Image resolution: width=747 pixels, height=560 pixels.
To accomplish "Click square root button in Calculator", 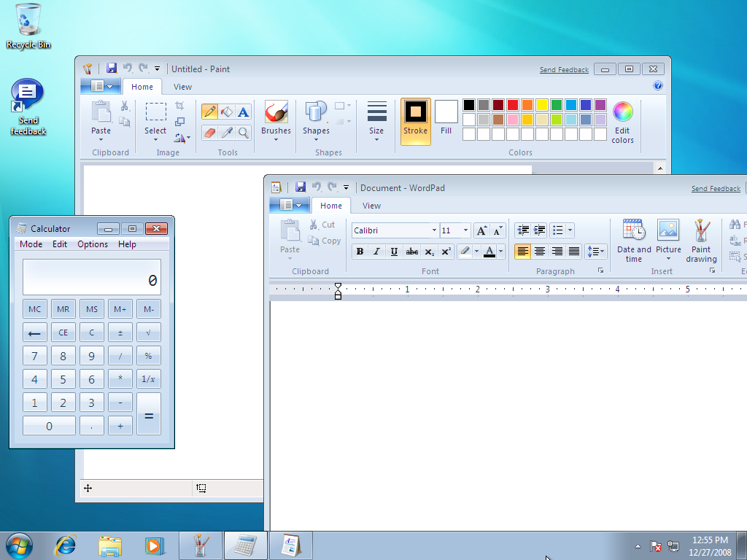I will [x=149, y=332].
